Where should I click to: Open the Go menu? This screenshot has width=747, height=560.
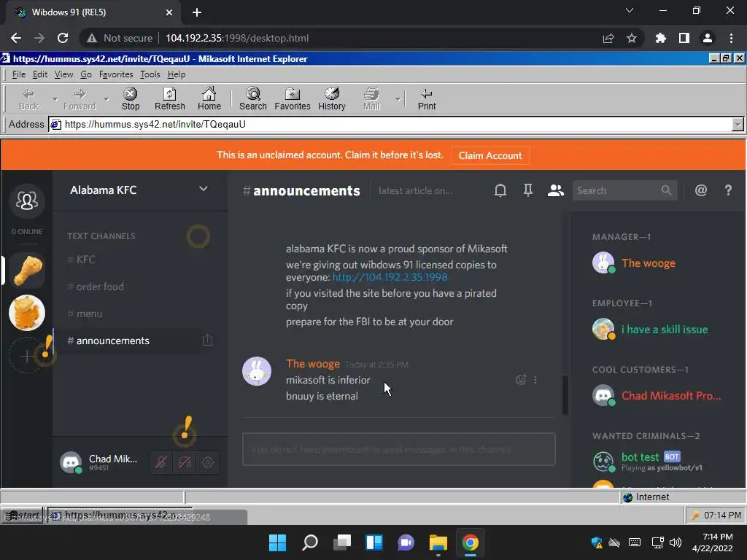pos(86,74)
